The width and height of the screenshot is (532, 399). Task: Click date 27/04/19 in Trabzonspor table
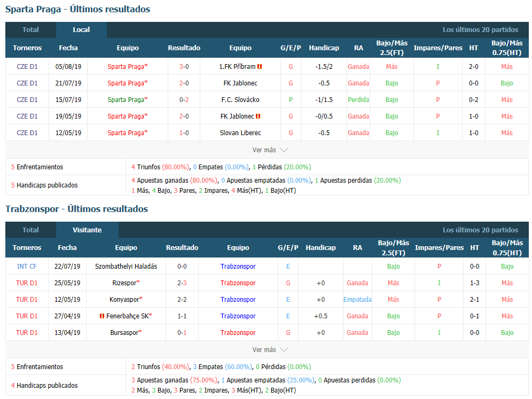[67, 316]
